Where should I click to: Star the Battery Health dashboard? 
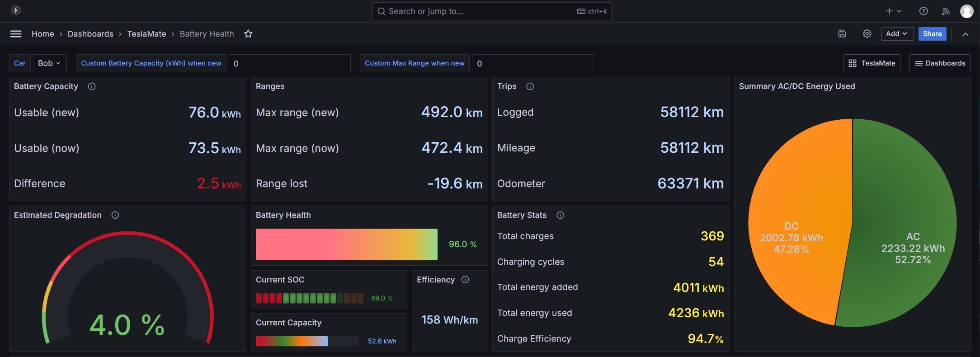pyautogui.click(x=248, y=34)
